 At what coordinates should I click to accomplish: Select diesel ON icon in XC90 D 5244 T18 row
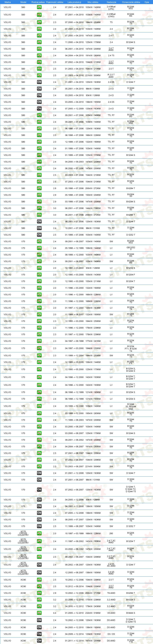pos(39,640)
